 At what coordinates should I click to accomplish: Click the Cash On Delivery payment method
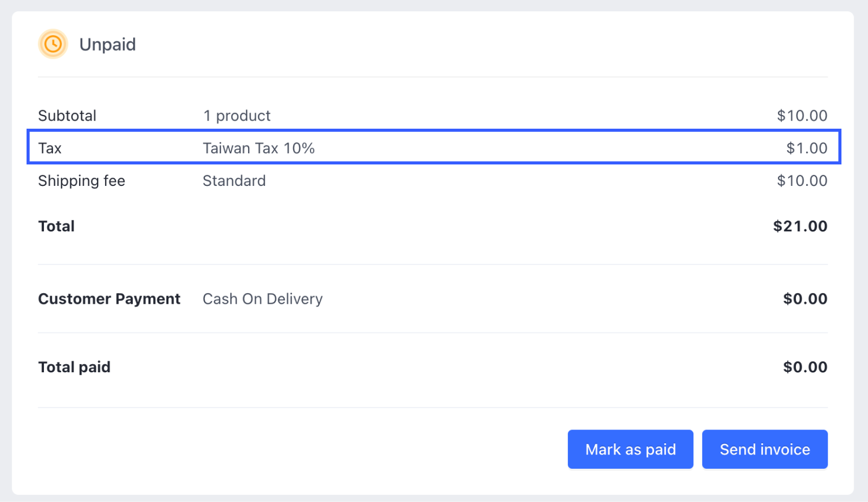click(262, 298)
